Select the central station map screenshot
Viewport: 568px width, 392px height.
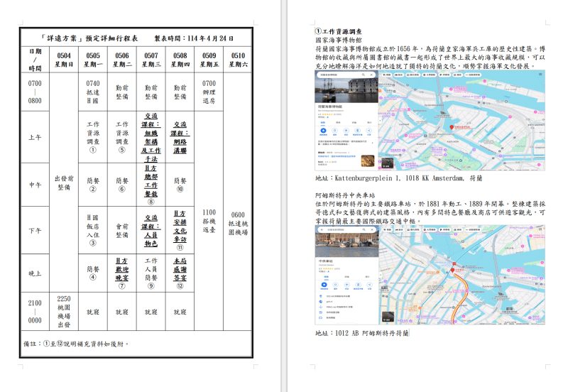430,275
